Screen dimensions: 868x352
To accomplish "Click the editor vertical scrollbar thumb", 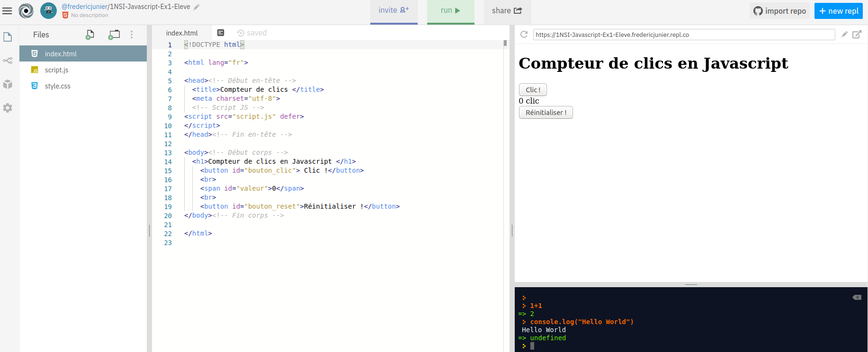I will 505,43.
